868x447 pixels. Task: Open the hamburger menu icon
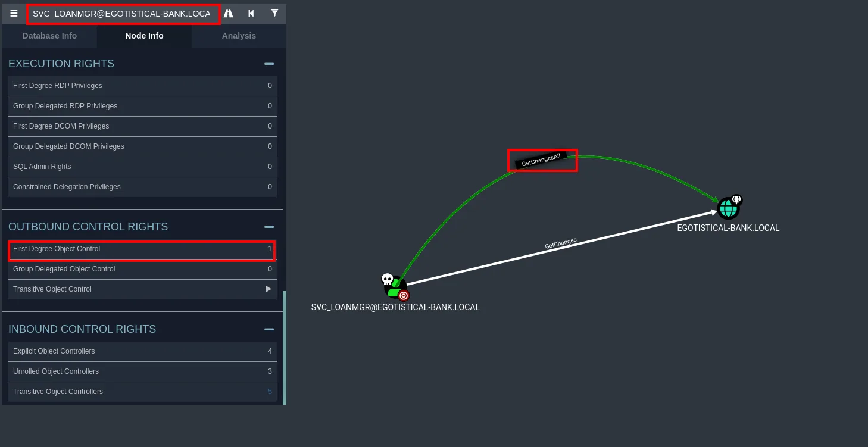click(14, 13)
